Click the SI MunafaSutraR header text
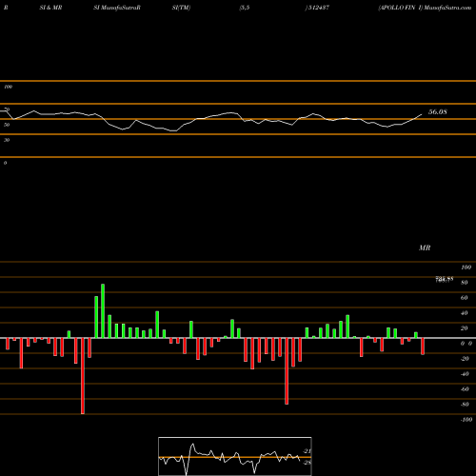Viewport: 476px width, 476px height. (x=117, y=8)
